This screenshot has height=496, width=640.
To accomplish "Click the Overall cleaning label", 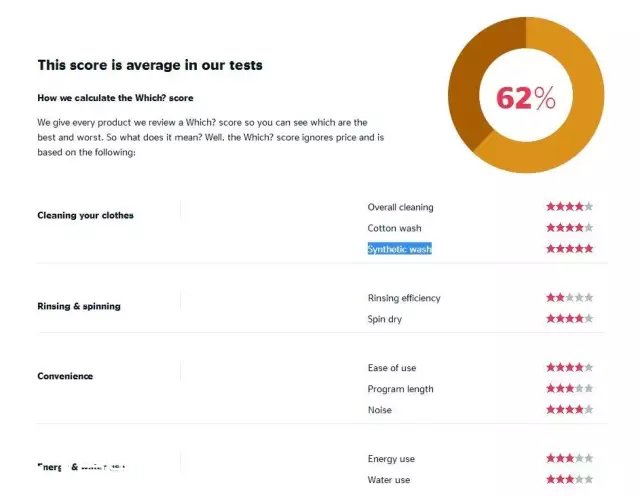I will coord(400,207).
